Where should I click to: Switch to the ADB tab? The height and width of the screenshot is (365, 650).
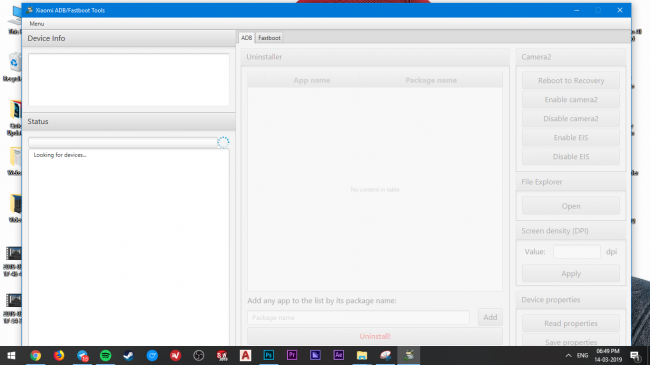(246, 38)
